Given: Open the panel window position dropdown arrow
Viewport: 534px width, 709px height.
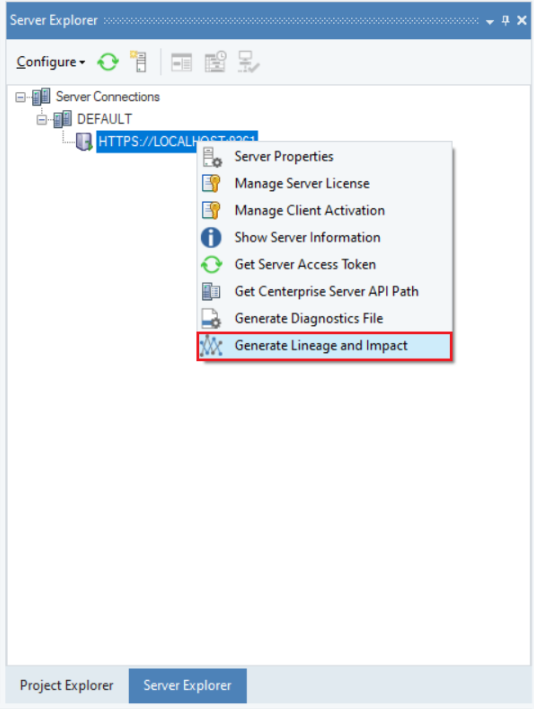Looking at the screenshot, I should [490, 21].
